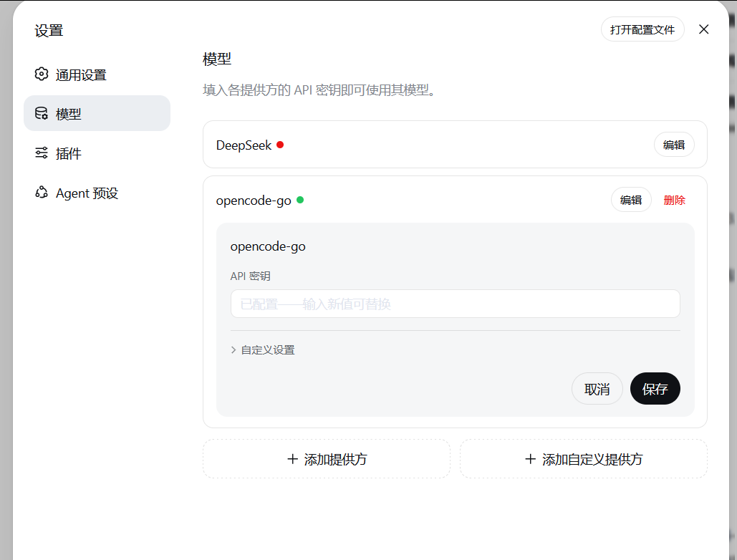Click 编辑 for opencode-go provider

point(631,200)
